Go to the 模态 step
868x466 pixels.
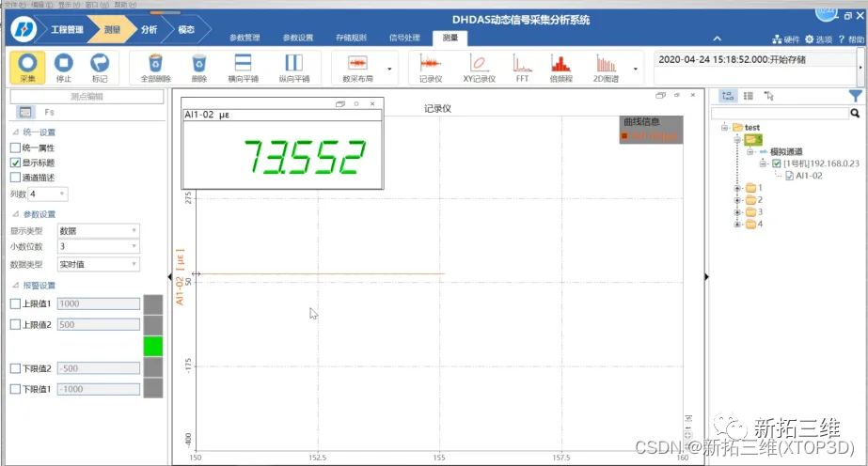pos(186,29)
